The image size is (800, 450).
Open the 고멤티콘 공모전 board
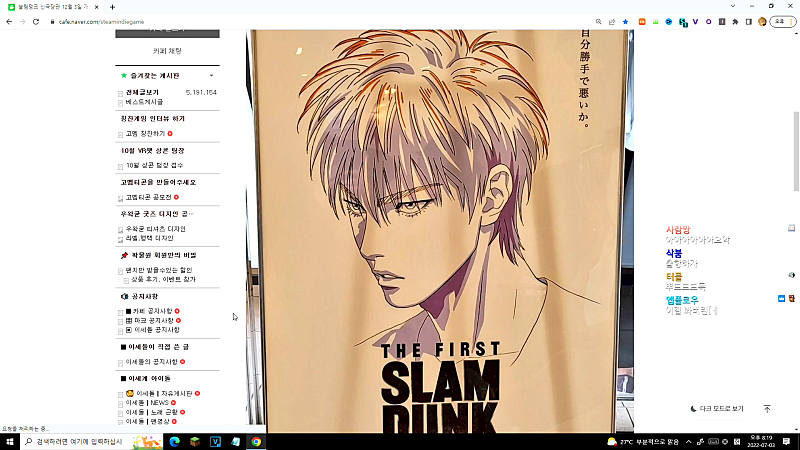point(148,197)
